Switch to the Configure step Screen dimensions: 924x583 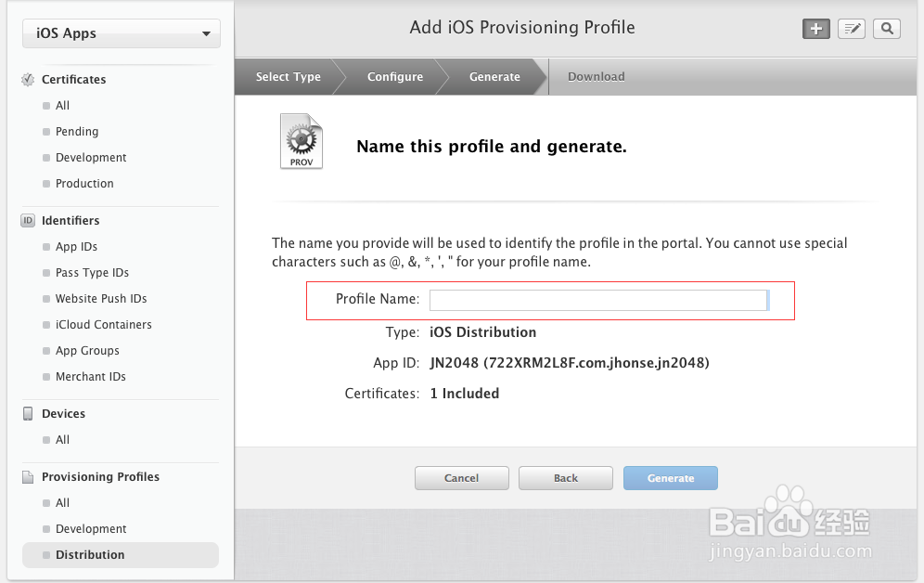click(x=394, y=77)
